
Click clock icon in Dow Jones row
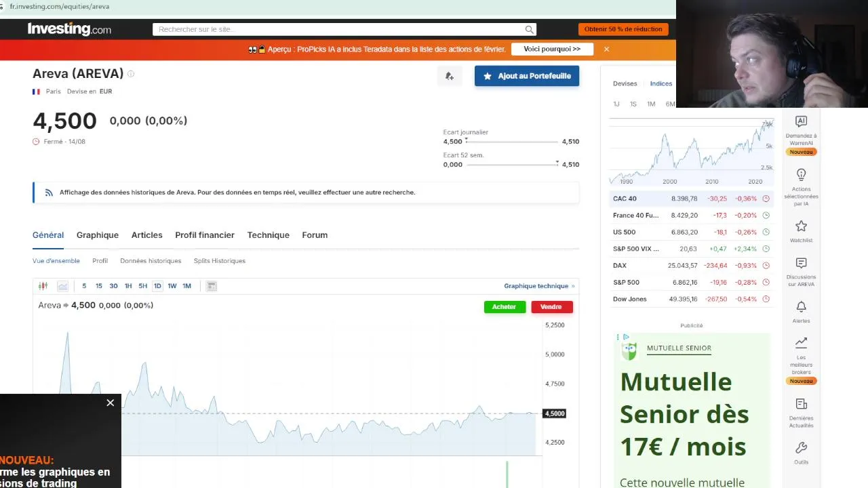click(766, 299)
